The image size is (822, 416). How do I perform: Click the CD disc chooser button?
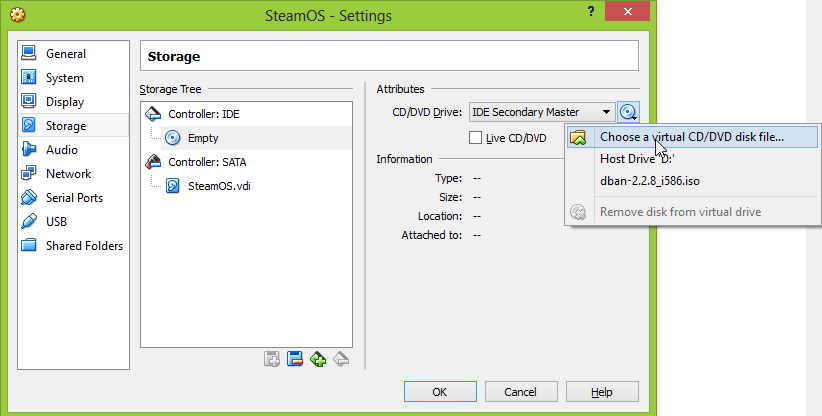click(628, 112)
